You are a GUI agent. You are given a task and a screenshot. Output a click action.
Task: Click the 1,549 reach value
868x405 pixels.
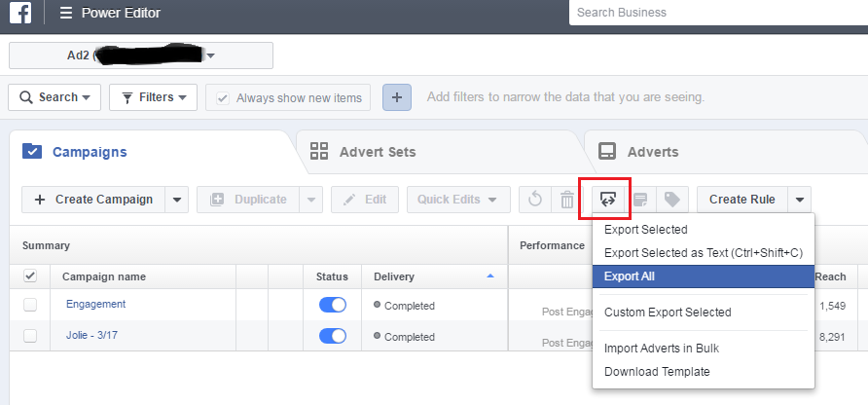tap(833, 306)
